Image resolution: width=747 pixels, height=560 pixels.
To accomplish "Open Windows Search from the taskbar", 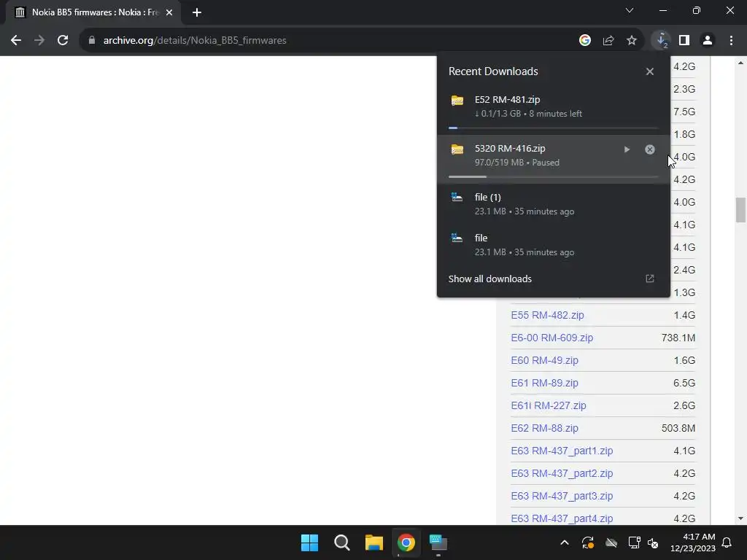I will tap(341, 542).
